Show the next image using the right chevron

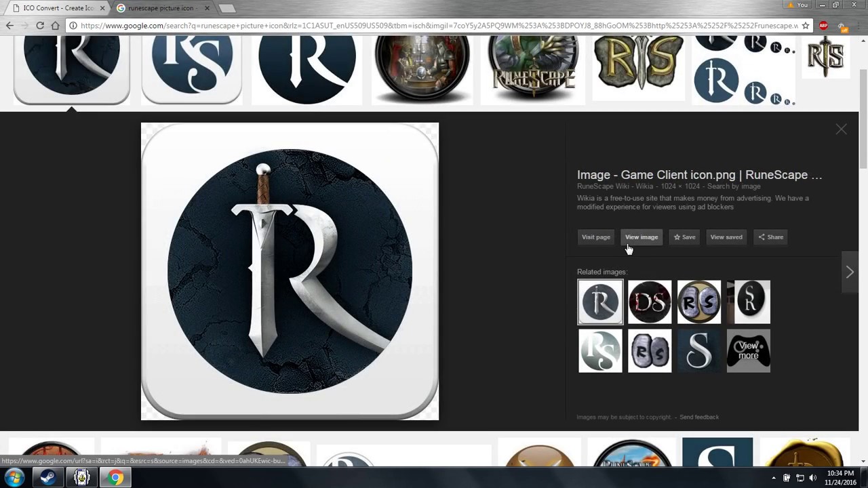point(849,272)
